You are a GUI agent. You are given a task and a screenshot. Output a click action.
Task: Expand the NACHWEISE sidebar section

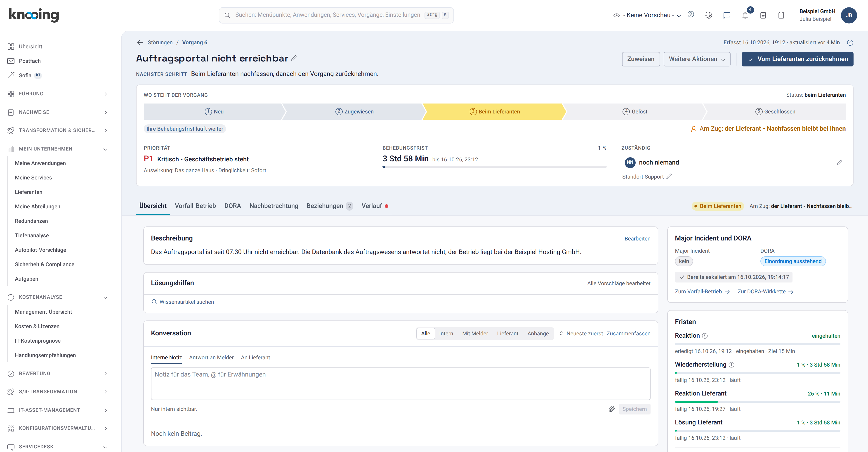(58, 112)
